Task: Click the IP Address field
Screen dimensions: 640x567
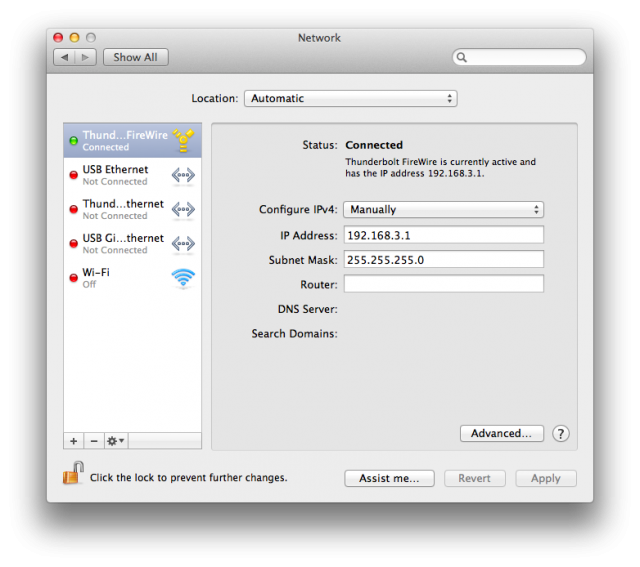Action: tap(444, 235)
